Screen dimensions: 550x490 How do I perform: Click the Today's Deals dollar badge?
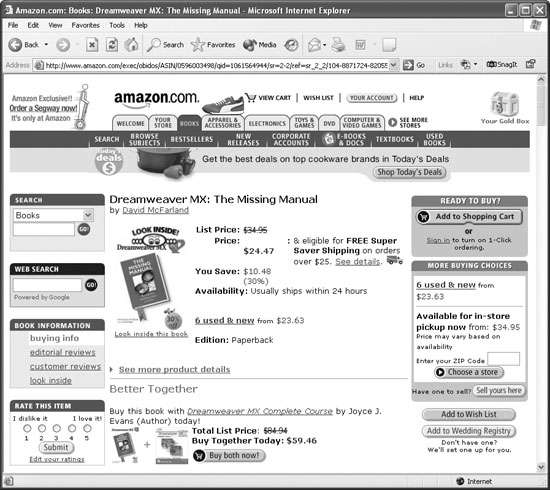(x=109, y=162)
